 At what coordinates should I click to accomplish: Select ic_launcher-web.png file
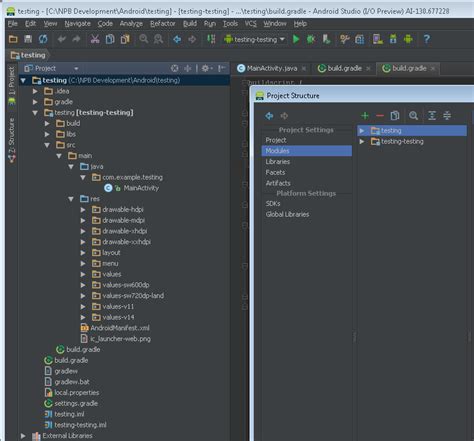(x=120, y=339)
